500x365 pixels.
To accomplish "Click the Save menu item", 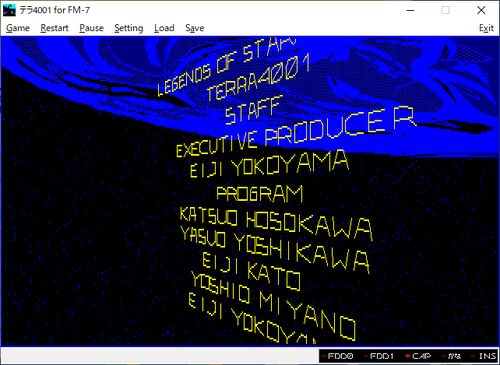I will pos(195,28).
